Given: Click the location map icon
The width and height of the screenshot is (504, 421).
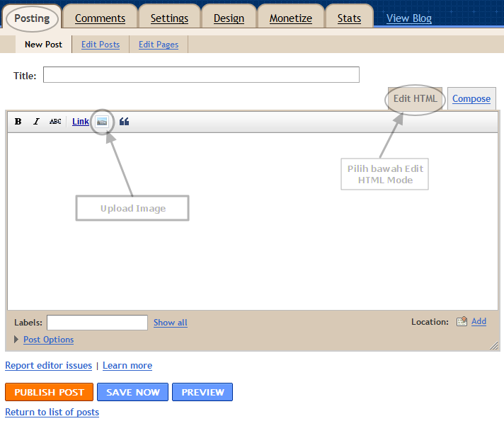Looking at the screenshot, I should coord(462,321).
